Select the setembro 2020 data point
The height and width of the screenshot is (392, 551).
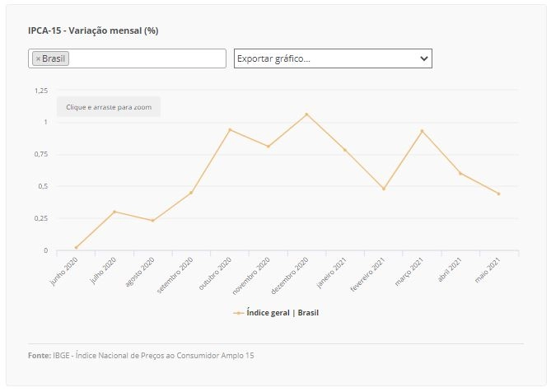191,193
